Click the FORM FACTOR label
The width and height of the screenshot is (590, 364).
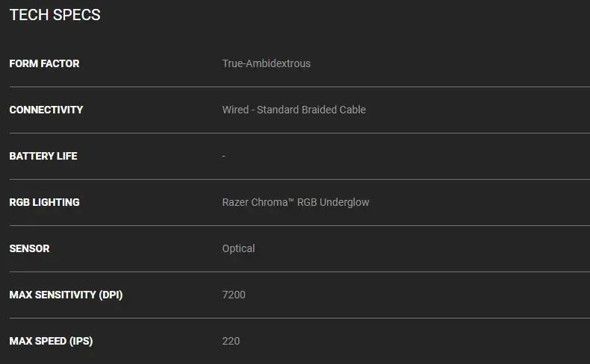pos(44,63)
